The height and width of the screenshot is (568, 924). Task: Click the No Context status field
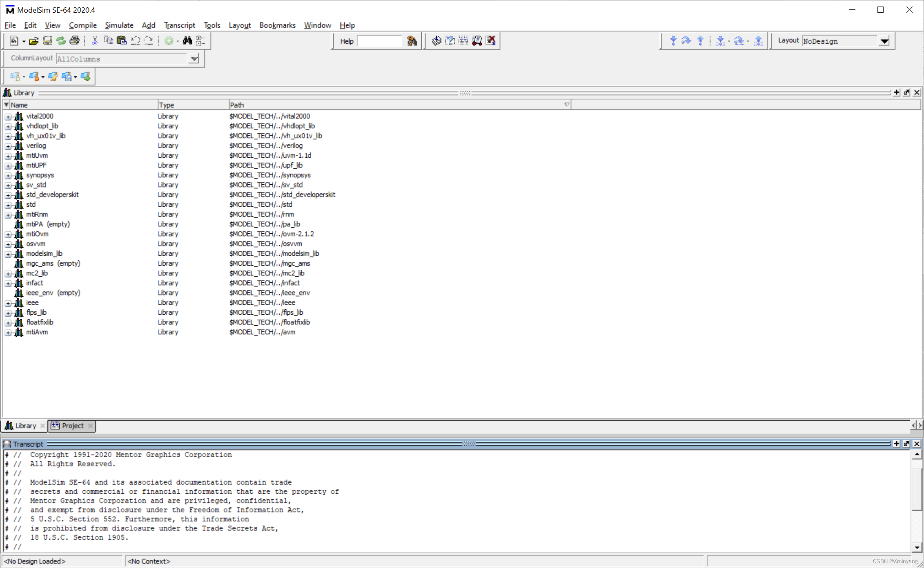click(415, 561)
